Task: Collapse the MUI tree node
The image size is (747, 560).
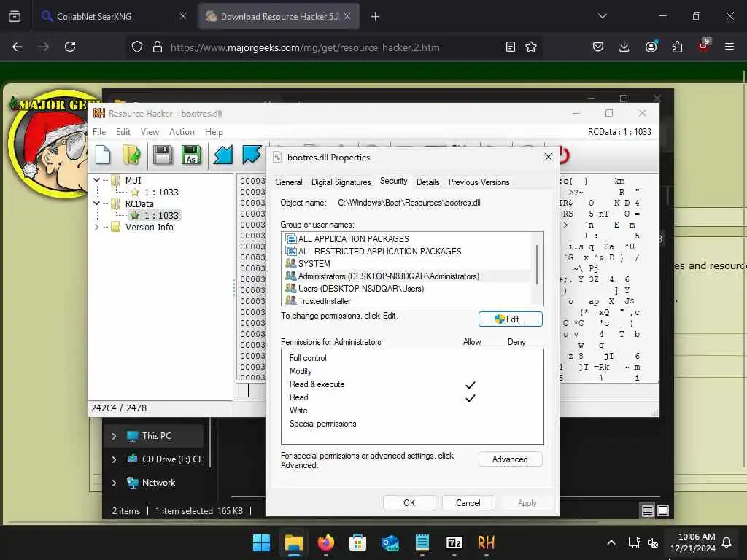Action: (97, 180)
